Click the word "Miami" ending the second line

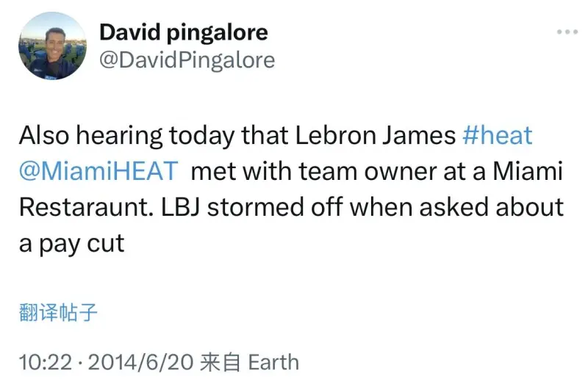[528, 171]
